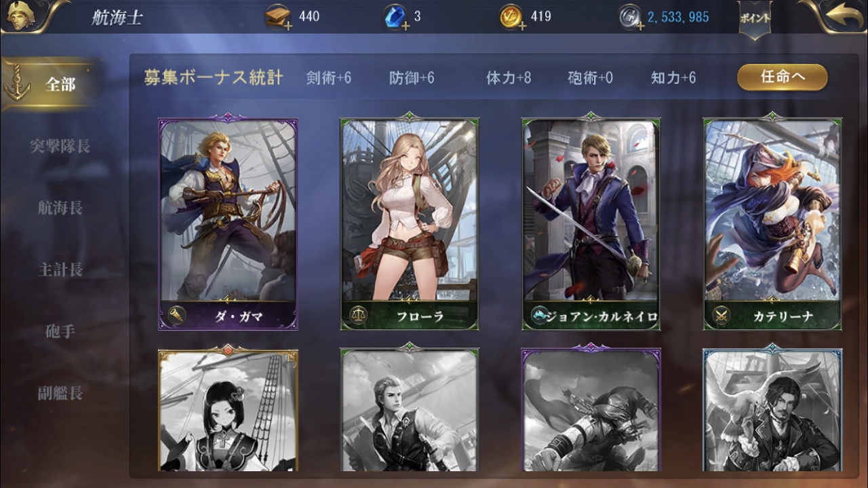Viewport: 868px width, 488px height.
Task: Switch to the 副艦長 tab
Action: (60, 393)
